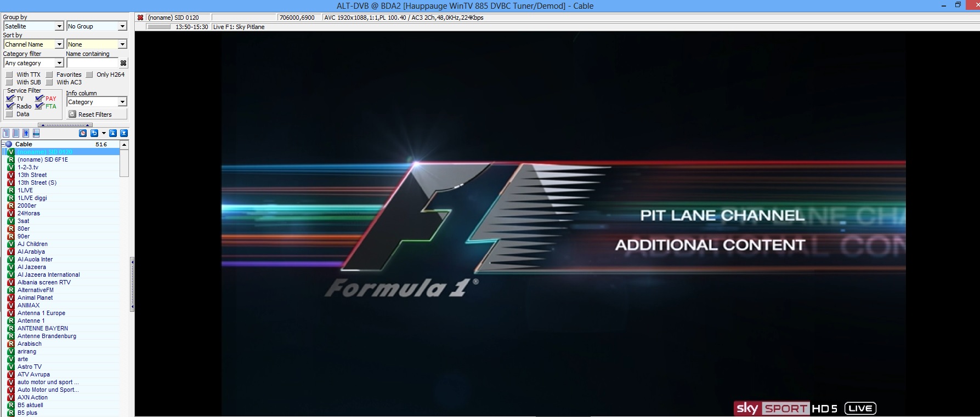Viewport: 980px width, 417px height.
Task: Click the red R icon of 2000er
Action: [x=10, y=205]
